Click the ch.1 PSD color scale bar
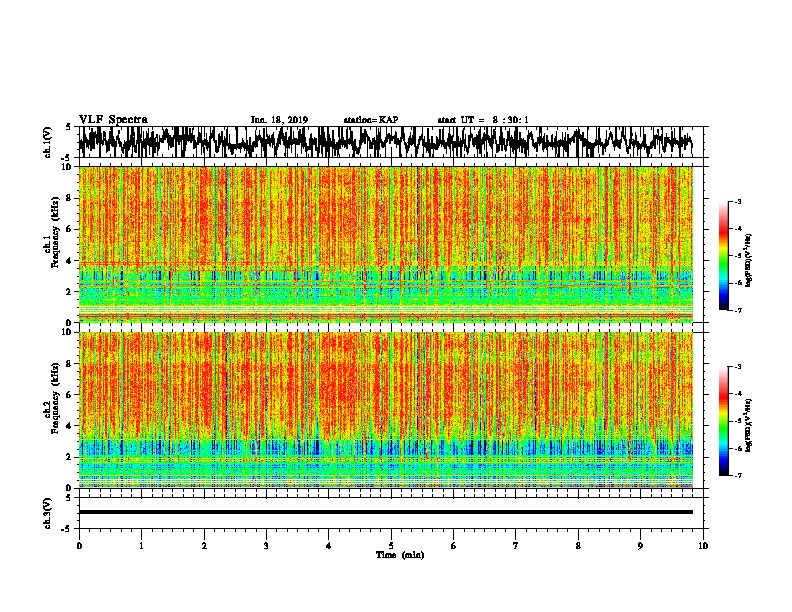 pyautogui.click(x=724, y=256)
